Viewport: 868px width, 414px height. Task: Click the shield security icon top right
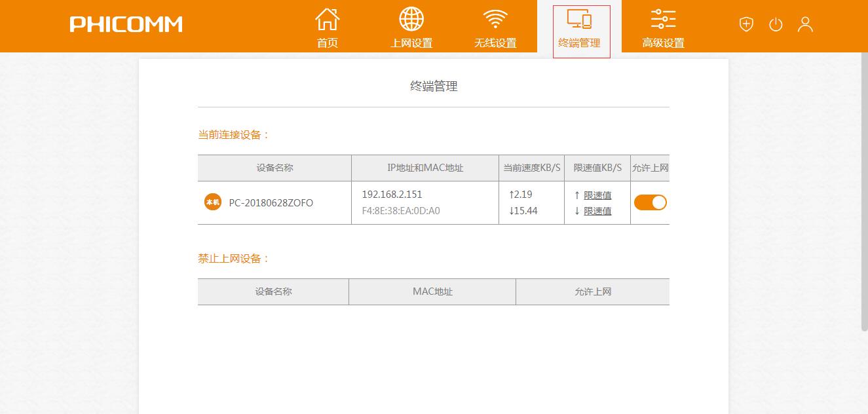tap(745, 24)
